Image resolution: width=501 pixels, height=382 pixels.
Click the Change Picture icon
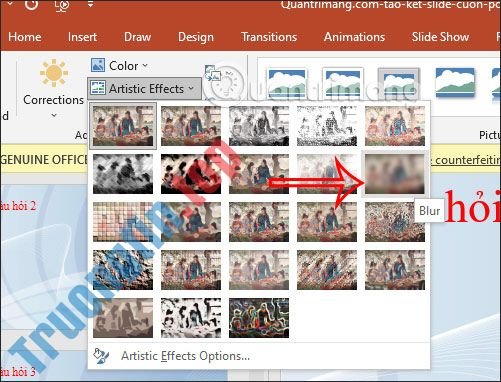[x=212, y=73]
